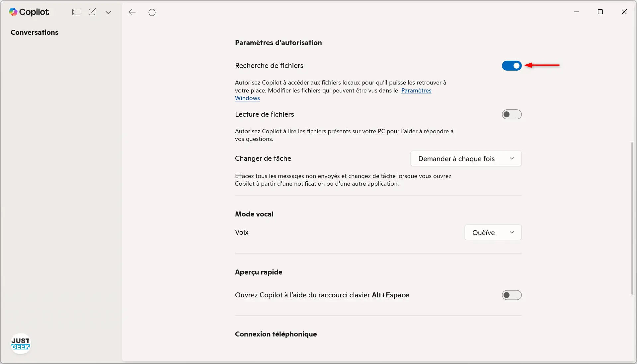Toggle the sidebar panel icon
Viewport: 637px width, 364px height.
(76, 12)
